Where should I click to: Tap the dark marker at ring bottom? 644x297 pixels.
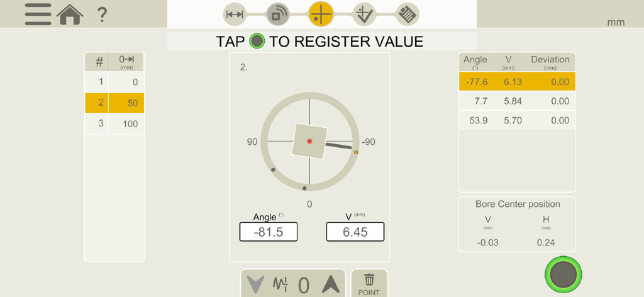coord(304,189)
